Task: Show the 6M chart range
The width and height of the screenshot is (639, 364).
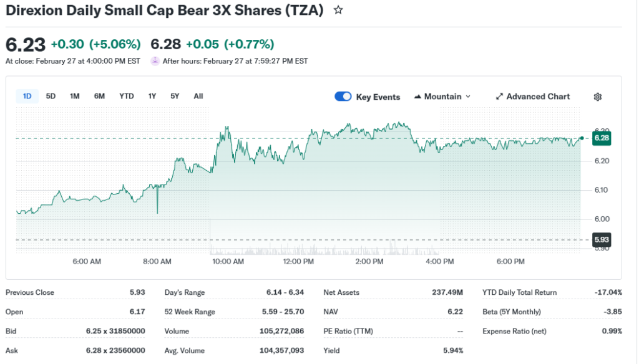Action: [99, 96]
